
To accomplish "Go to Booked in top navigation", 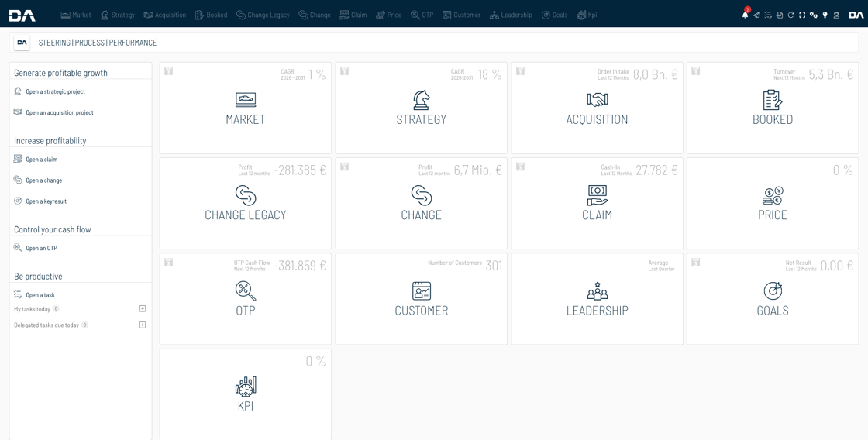I will point(212,15).
